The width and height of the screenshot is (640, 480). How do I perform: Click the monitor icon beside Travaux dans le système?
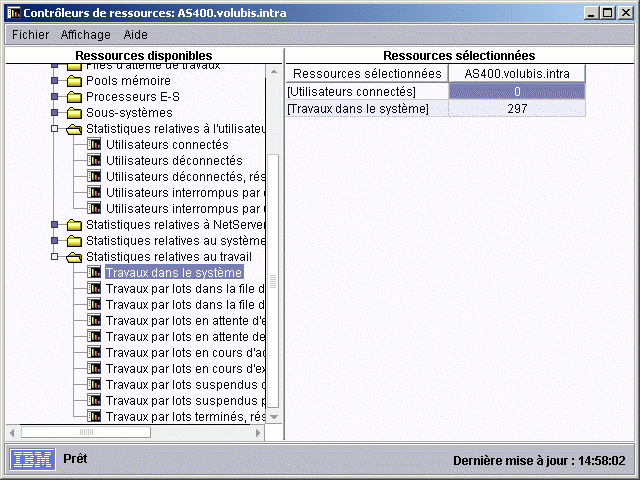click(94, 272)
